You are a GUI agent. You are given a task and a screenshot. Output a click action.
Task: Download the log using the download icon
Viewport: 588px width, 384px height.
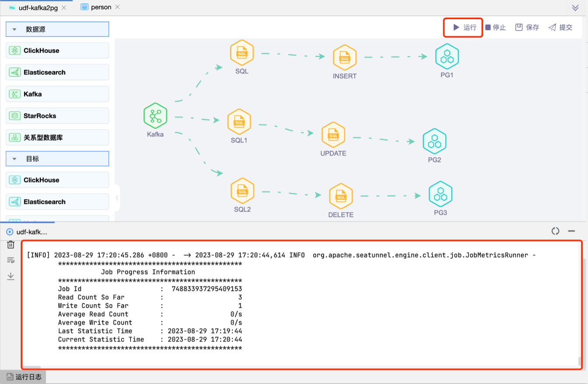pyautogui.click(x=11, y=276)
